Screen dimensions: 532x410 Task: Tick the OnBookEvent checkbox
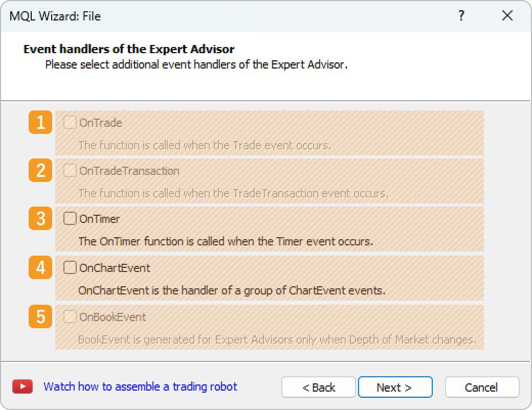70,317
